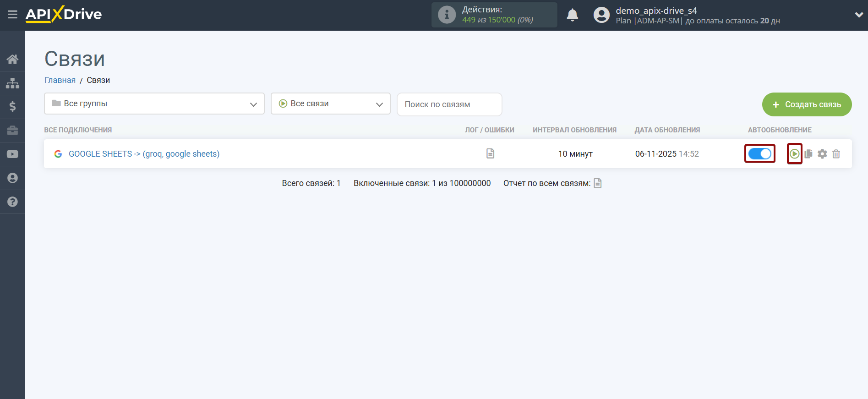Open the billing dollar sidebar icon
Image resolution: width=868 pixels, height=399 pixels.
click(12, 107)
